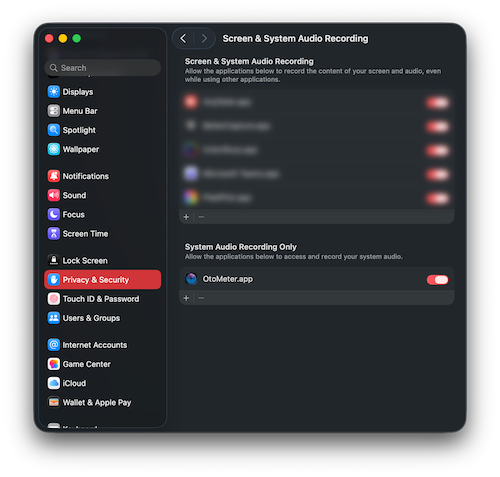
Task: Toggle the second blurred app's recording switch
Action: pos(437,126)
